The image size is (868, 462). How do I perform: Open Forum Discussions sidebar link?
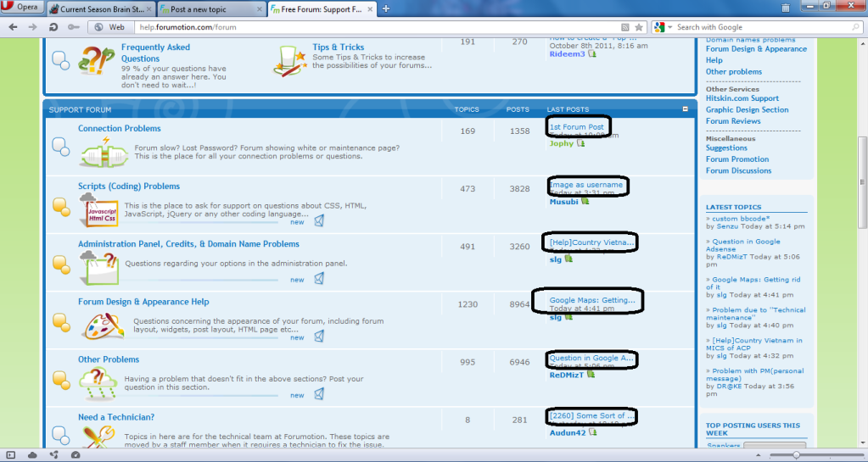click(738, 171)
